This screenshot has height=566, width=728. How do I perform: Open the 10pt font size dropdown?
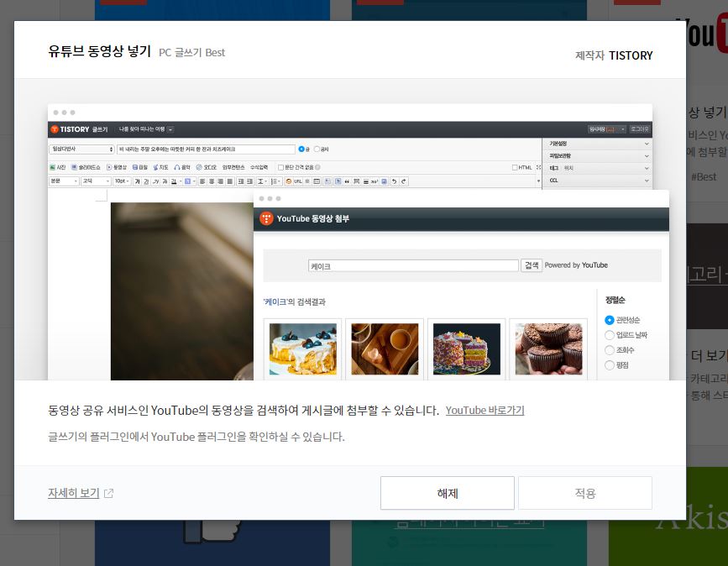[122, 181]
